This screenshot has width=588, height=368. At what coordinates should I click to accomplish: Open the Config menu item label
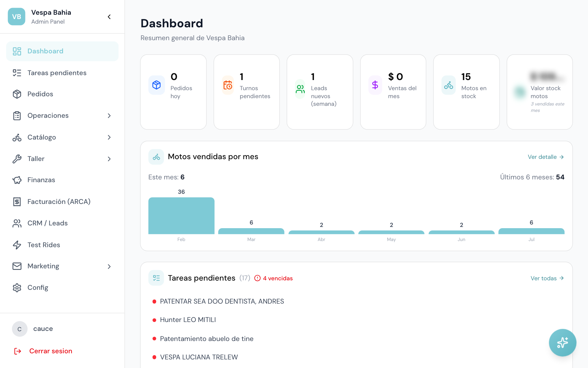(x=38, y=288)
